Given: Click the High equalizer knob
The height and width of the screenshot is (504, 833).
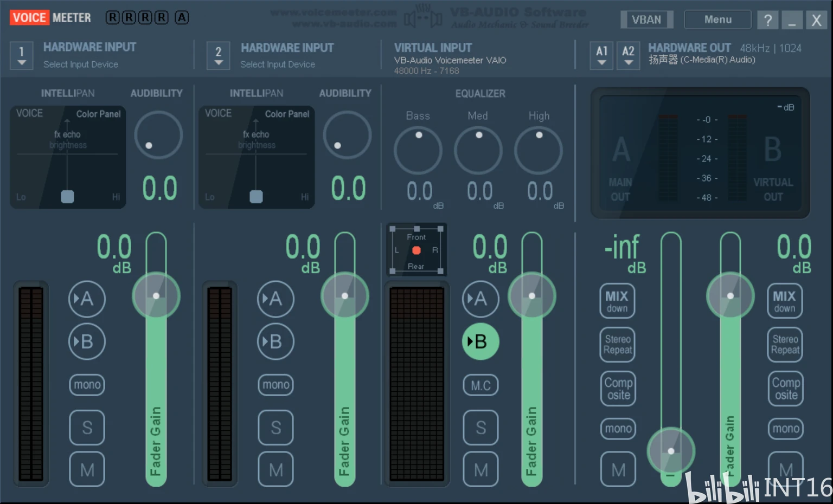Looking at the screenshot, I should tap(539, 150).
